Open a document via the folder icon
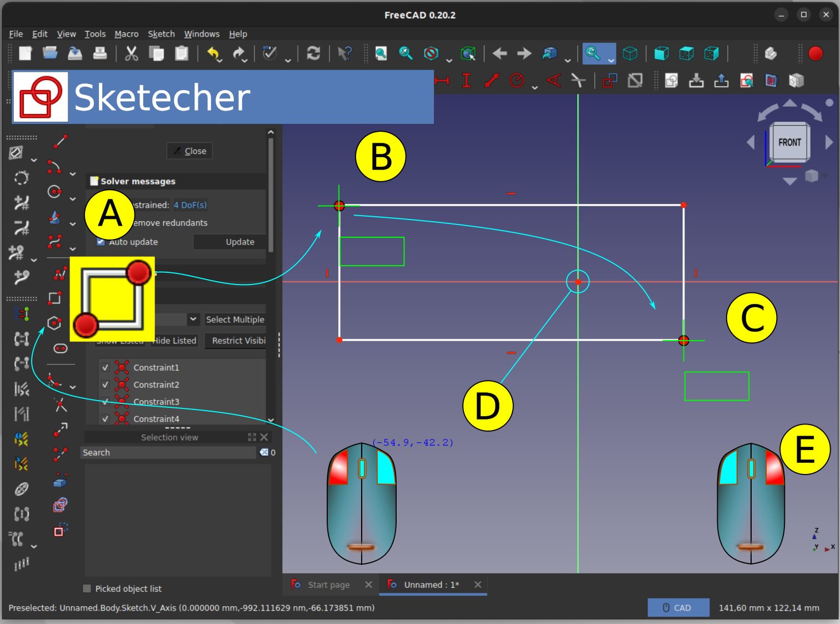Viewport: 840px width, 624px height. [x=50, y=53]
